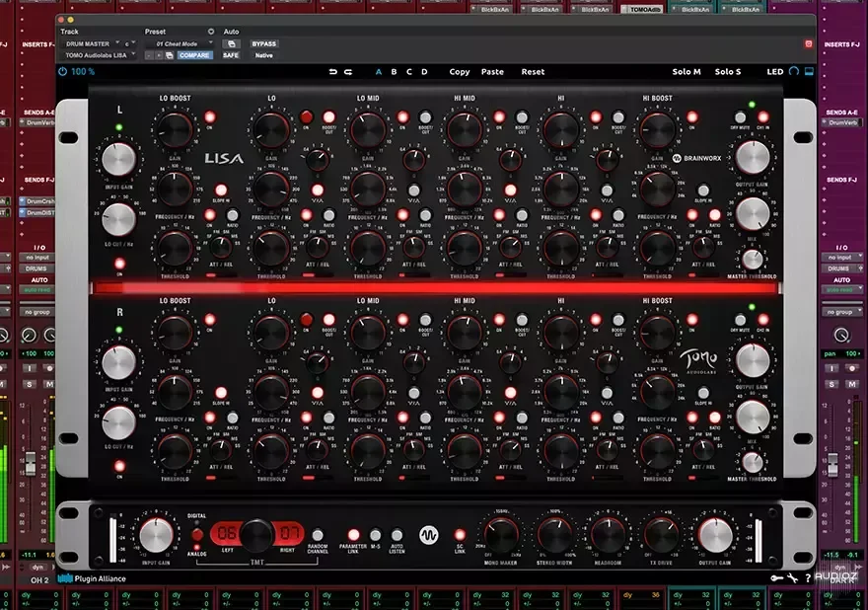
Task: Click the Native button
Action: coord(264,55)
